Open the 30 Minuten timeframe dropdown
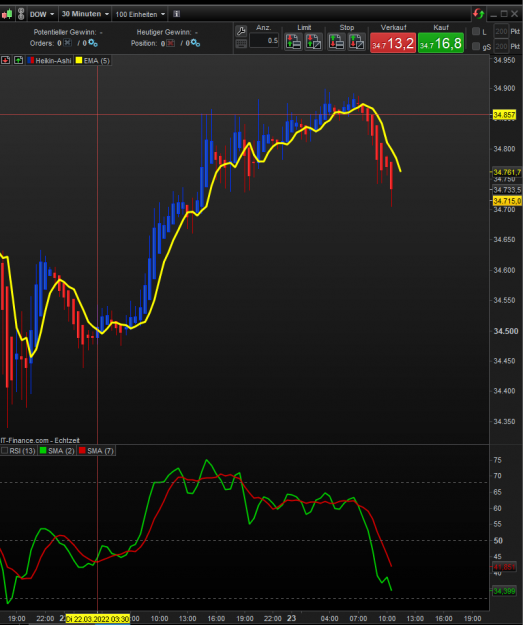 click(x=85, y=14)
